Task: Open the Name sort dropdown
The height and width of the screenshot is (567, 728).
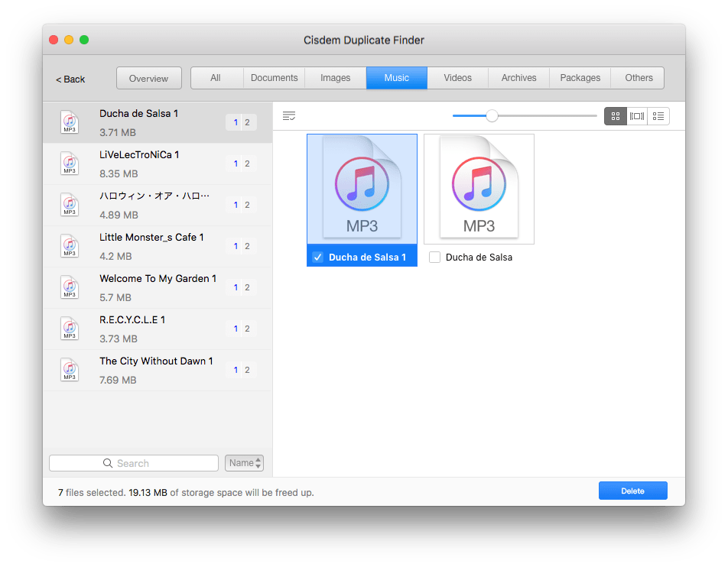Action: pyautogui.click(x=245, y=463)
